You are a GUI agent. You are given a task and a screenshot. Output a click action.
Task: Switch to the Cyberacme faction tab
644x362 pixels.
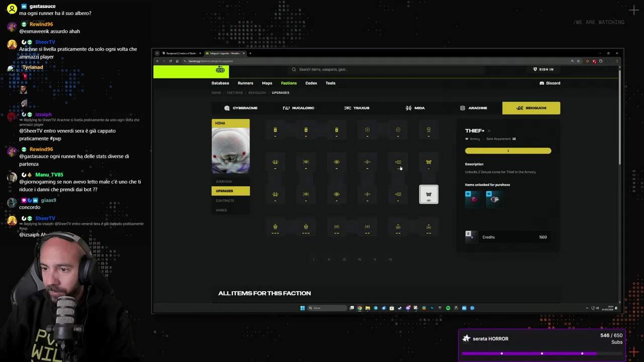pyautogui.click(x=240, y=108)
